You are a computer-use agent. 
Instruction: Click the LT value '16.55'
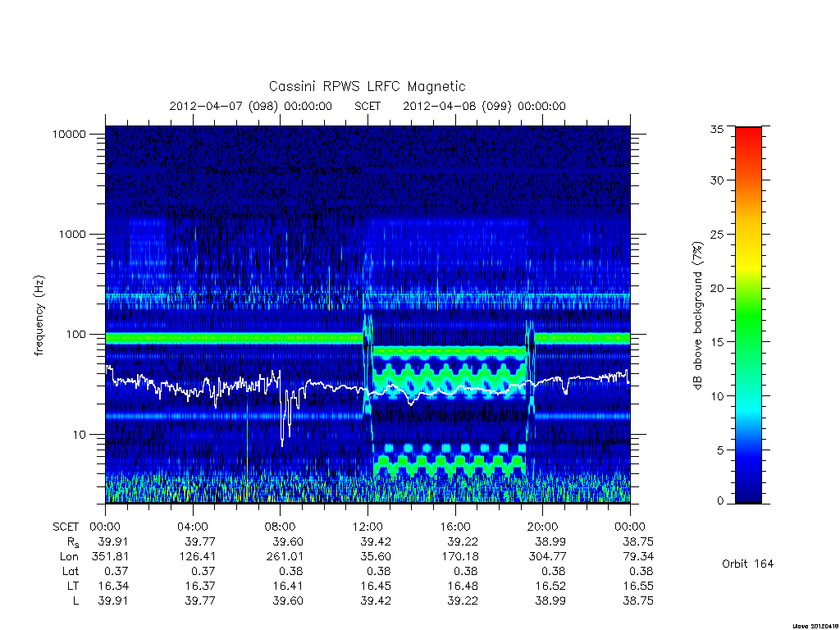coord(638,586)
